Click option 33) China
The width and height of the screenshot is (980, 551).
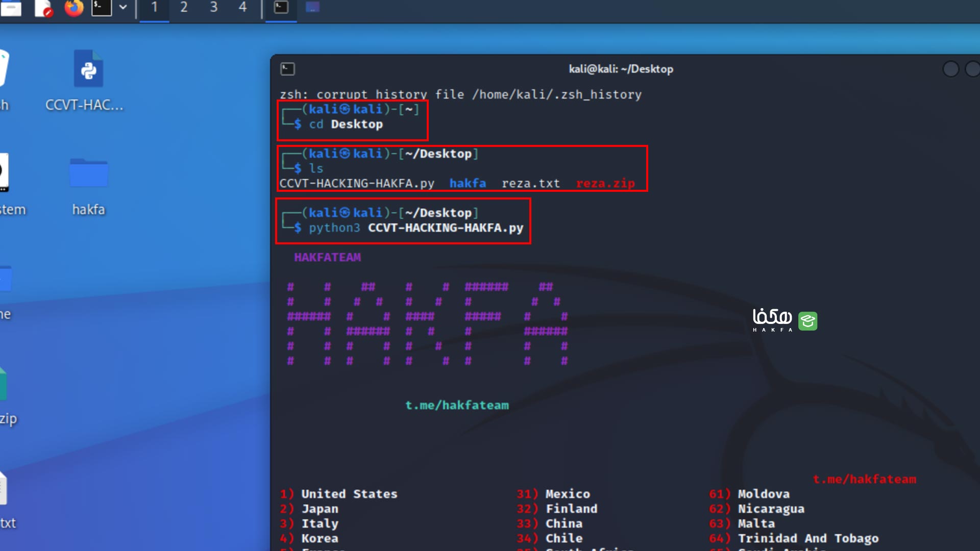point(549,523)
